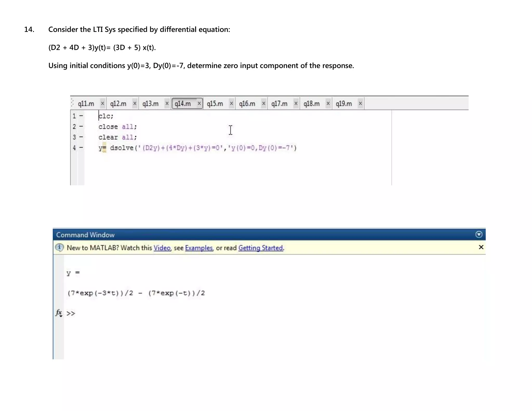This screenshot has height=411, width=532.
Task: Switch to the q16.m editor tab
Action: [247, 104]
